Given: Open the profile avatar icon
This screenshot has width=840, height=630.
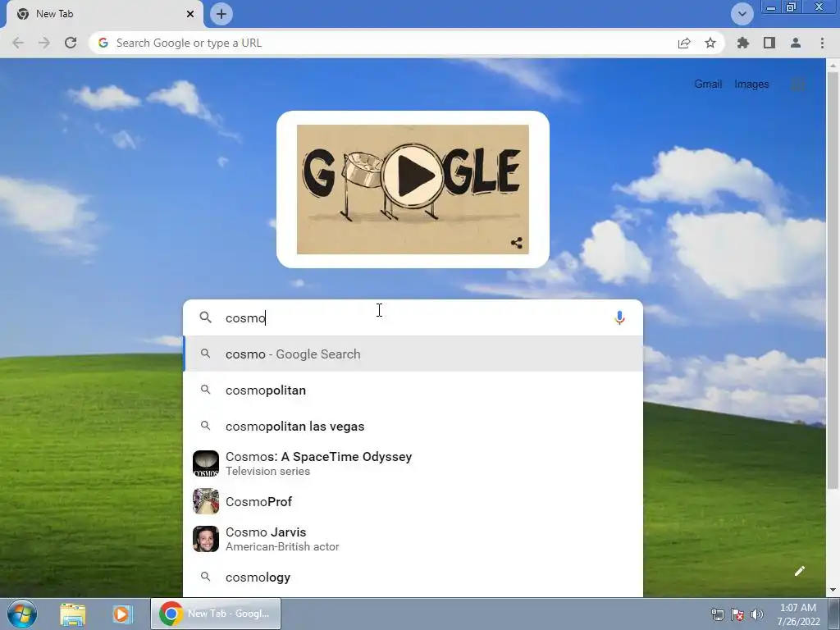Looking at the screenshot, I should [796, 43].
